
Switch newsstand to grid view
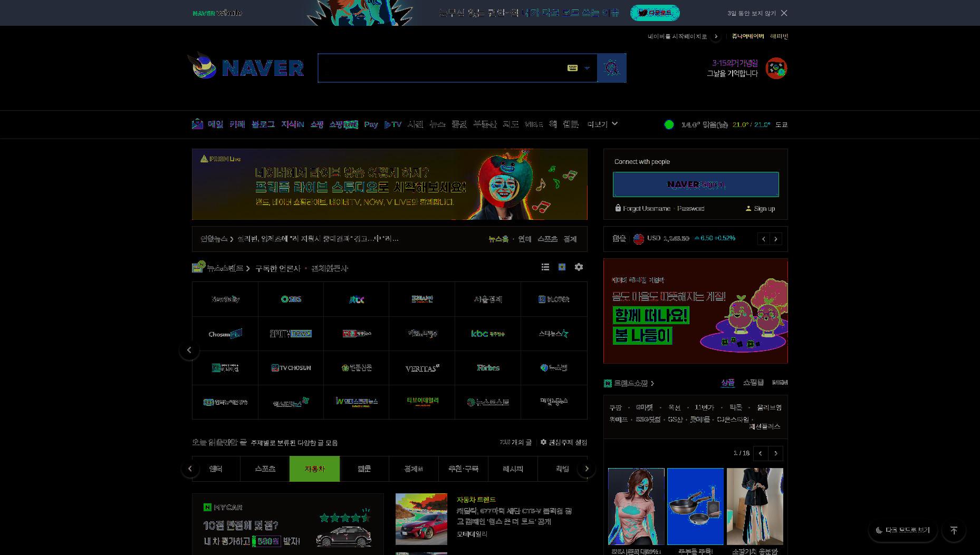point(562,267)
